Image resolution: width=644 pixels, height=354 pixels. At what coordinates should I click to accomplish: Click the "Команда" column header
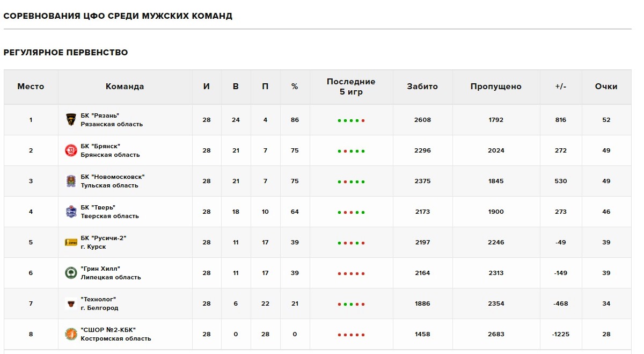125,86
